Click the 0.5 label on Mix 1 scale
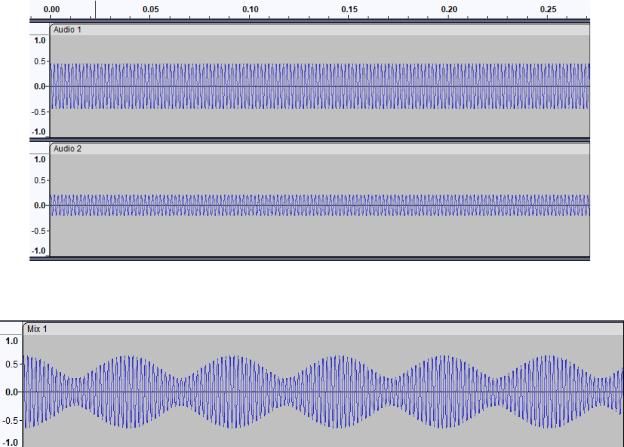Viewport: 624px width, 447px height. (12, 364)
